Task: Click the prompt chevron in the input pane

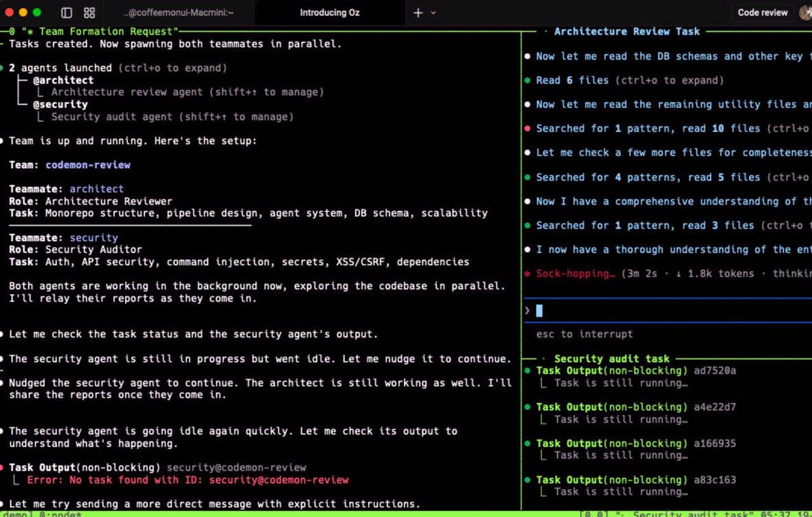Action: 527,310
